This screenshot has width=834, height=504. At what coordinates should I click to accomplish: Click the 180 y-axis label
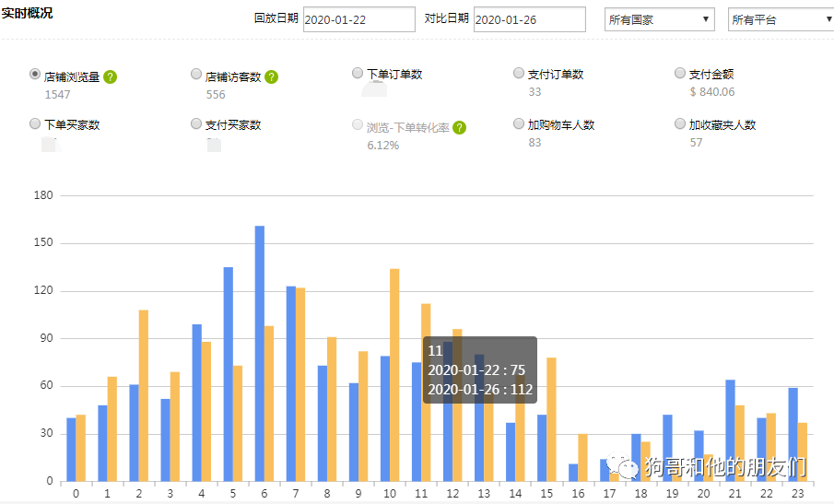[x=43, y=195]
